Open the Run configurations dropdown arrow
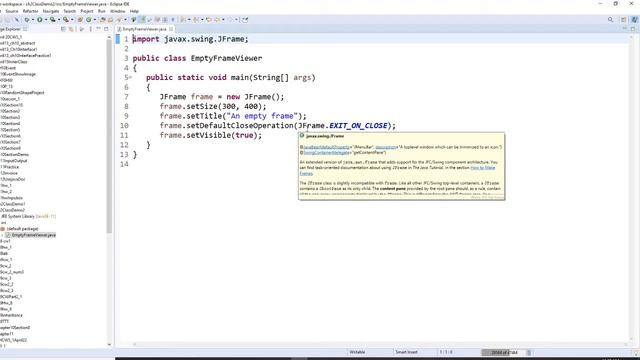Image resolution: width=640 pixels, height=360 pixels. tap(46, 20)
